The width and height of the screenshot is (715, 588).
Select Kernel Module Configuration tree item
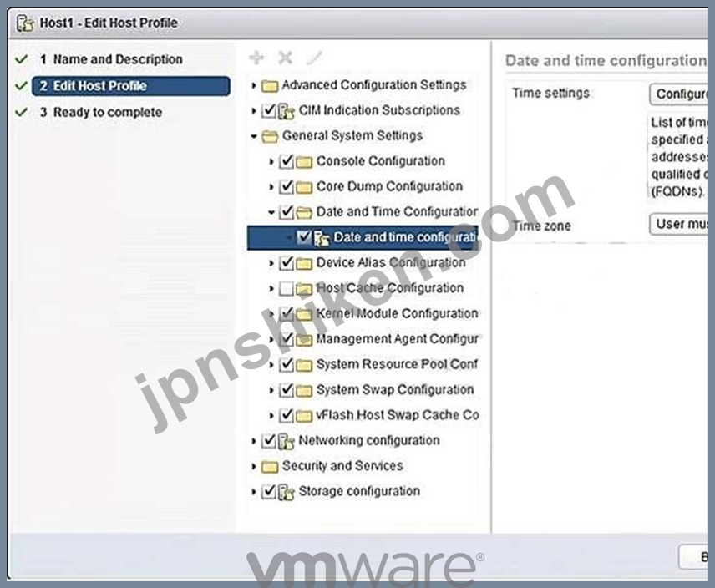coord(397,313)
